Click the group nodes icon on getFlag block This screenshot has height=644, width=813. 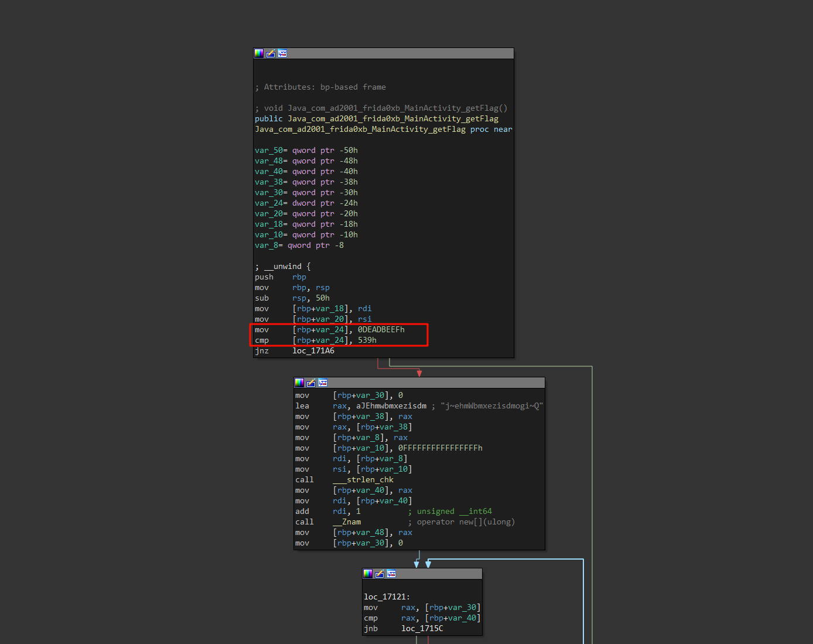pos(282,53)
